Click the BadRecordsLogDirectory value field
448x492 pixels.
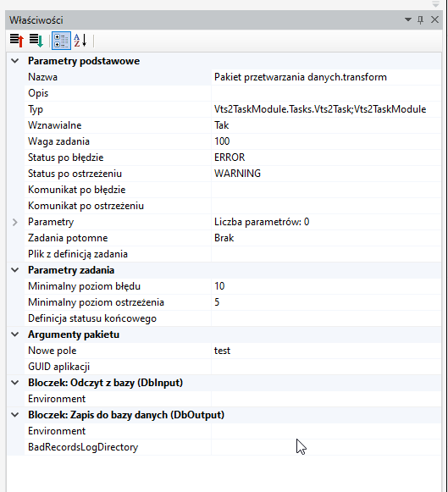tap(326, 447)
